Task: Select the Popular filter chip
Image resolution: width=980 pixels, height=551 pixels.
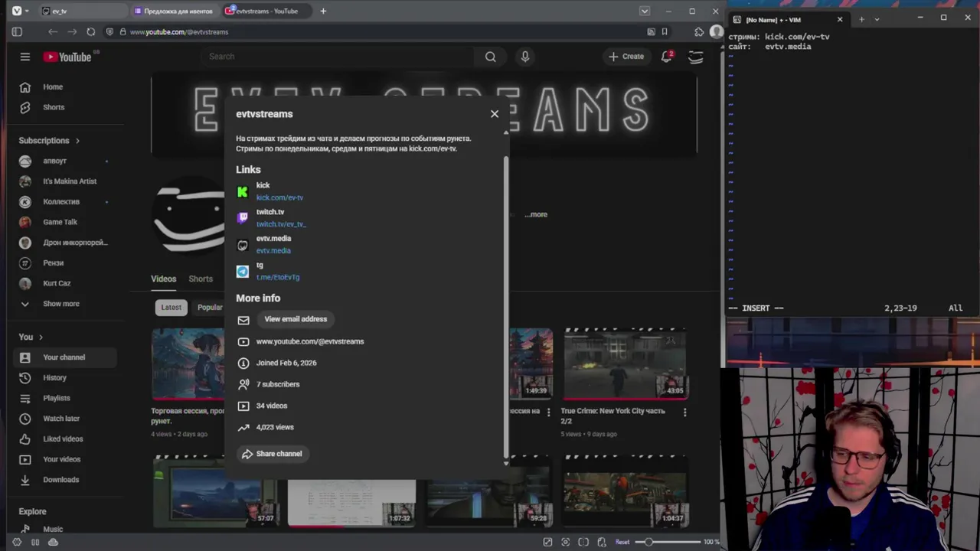Action: pyautogui.click(x=208, y=308)
